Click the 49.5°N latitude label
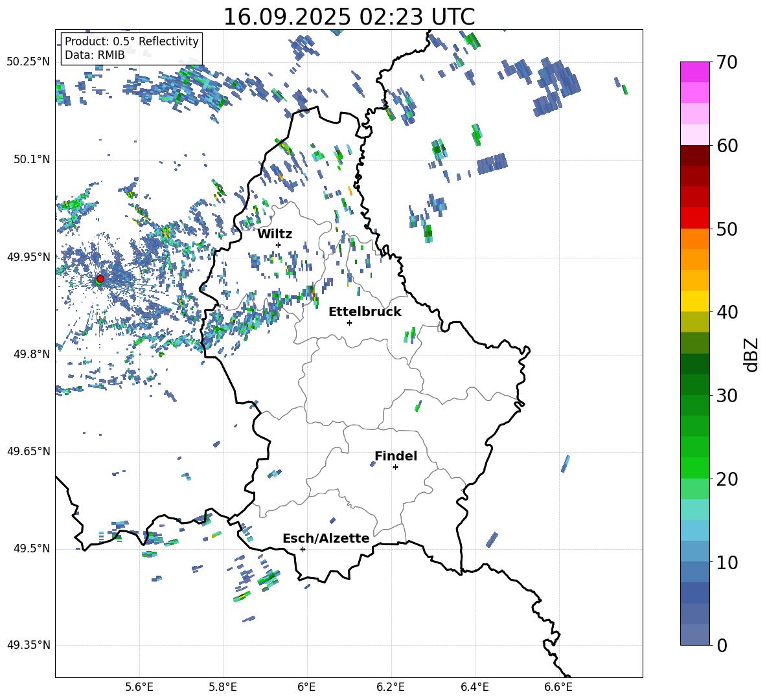The width and height of the screenshot is (767, 700). click(32, 549)
